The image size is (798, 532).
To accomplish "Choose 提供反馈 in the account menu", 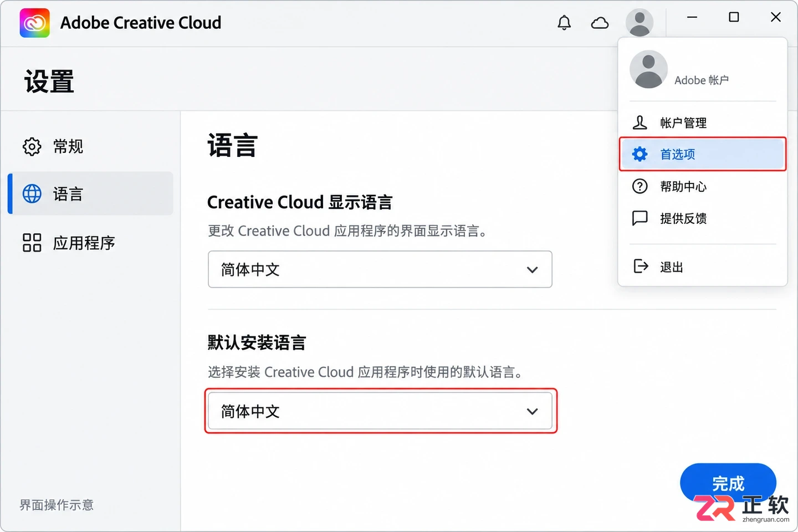I will point(703,218).
